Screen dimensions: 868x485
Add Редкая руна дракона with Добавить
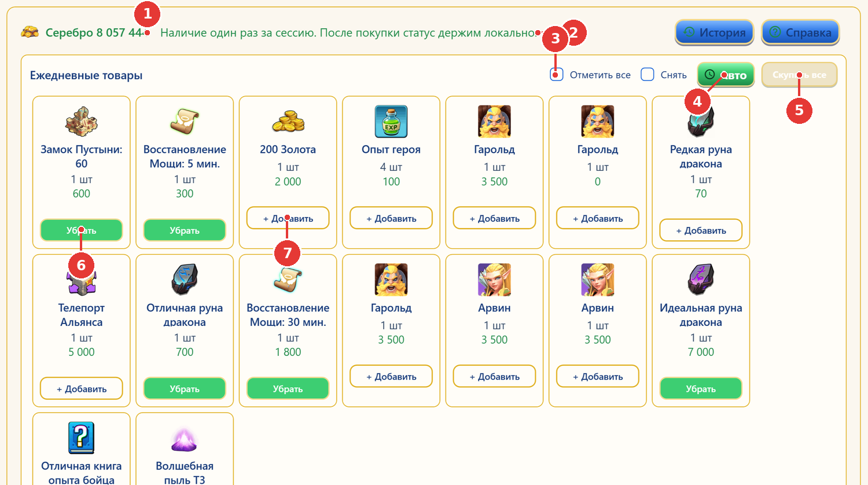(x=701, y=230)
